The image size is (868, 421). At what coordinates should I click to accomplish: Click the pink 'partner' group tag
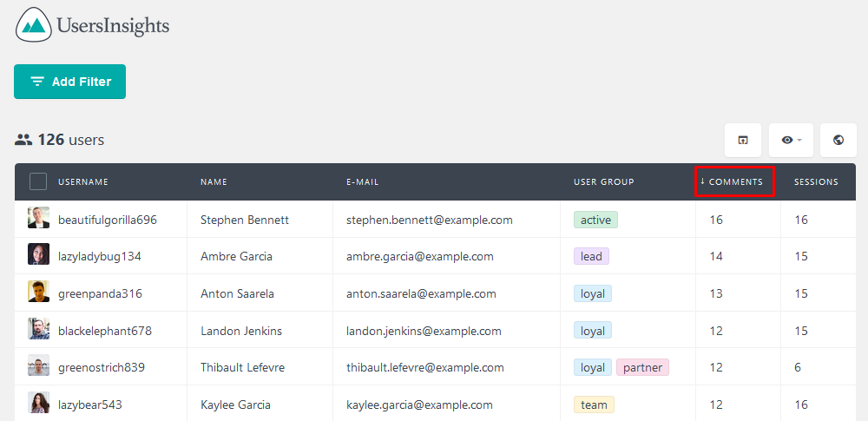pyautogui.click(x=642, y=367)
